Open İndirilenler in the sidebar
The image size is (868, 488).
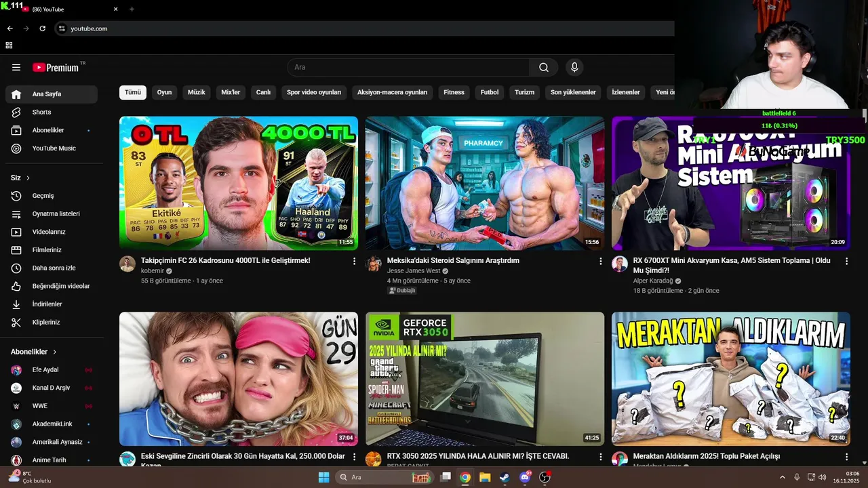[52, 304]
